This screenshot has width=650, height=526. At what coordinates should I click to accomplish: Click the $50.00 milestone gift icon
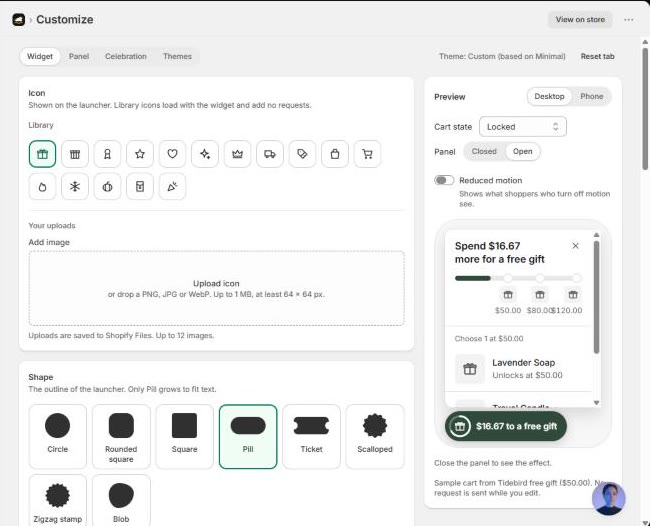(x=508, y=295)
